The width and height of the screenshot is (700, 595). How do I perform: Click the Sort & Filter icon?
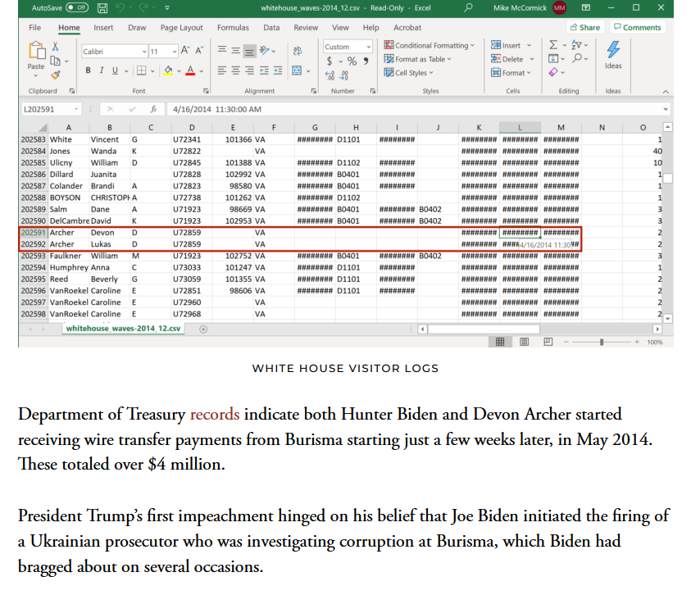(576, 45)
